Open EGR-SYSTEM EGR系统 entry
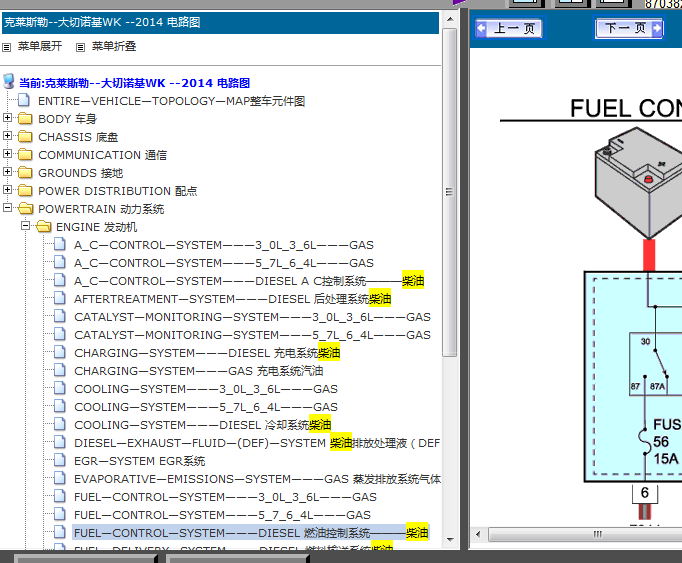The height and width of the screenshot is (563, 682). pyautogui.click(x=140, y=461)
